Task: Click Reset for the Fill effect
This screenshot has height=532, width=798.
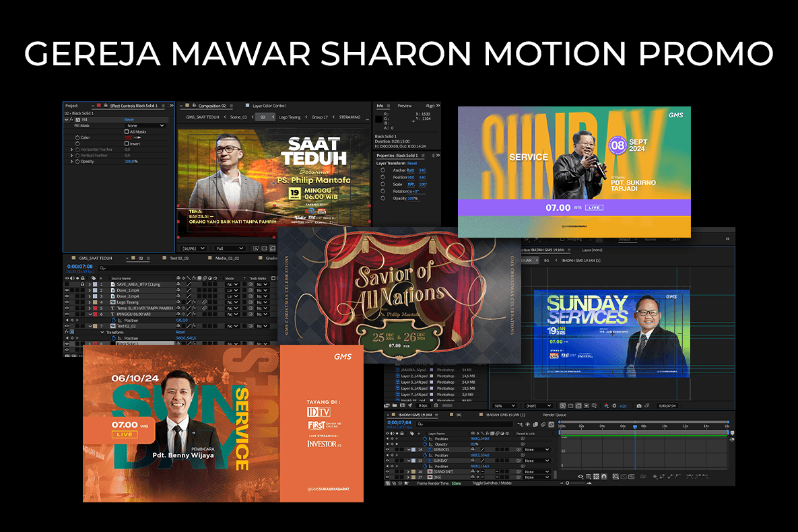Action: click(x=129, y=120)
